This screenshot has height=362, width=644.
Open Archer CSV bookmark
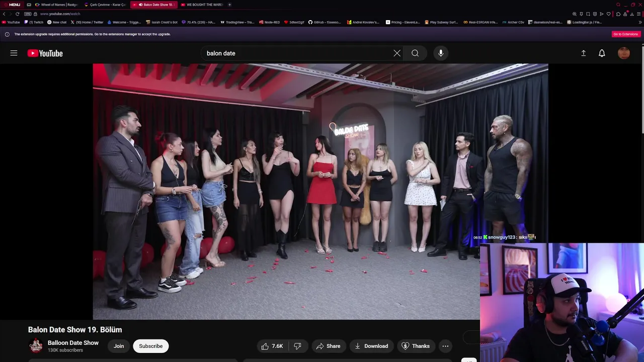513,22
